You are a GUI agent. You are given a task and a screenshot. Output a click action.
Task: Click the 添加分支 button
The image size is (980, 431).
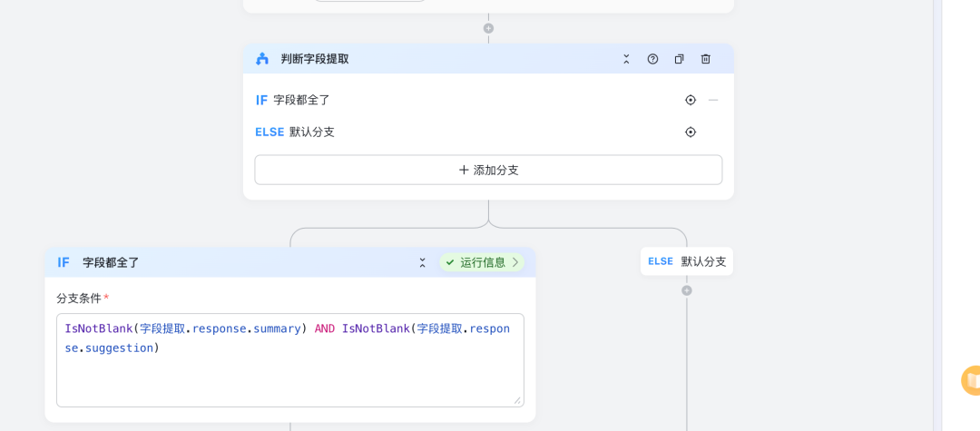(x=488, y=170)
